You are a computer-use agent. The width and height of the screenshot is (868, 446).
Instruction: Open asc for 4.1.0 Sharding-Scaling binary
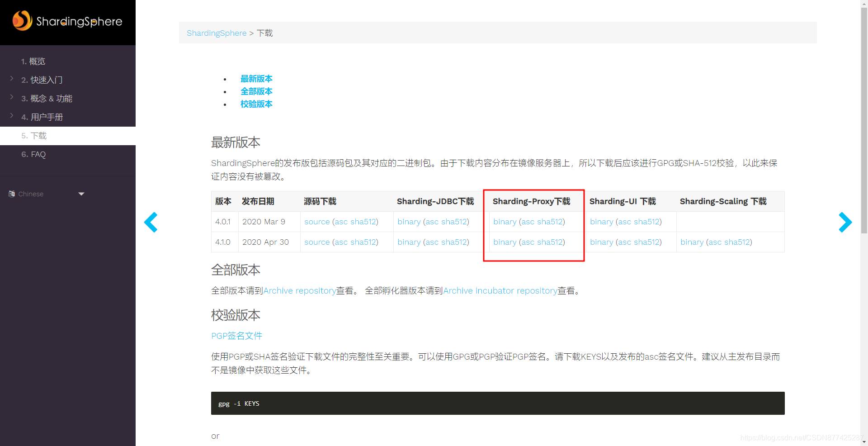715,242
